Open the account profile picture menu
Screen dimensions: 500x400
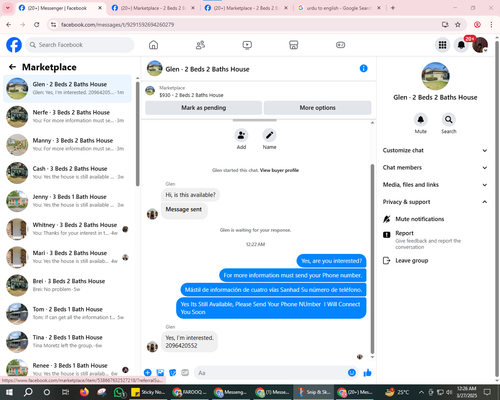[480, 45]
